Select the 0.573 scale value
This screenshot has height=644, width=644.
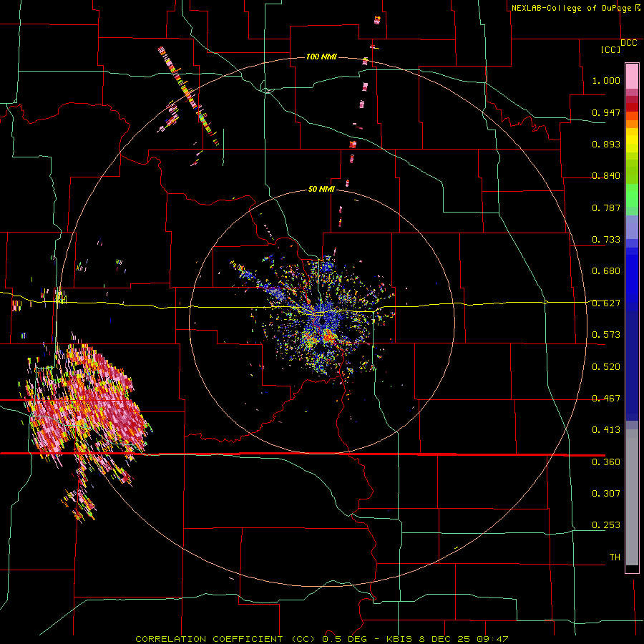[606, 335]
